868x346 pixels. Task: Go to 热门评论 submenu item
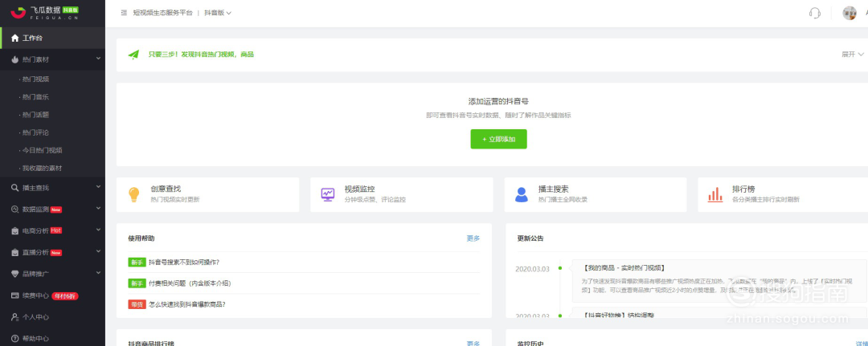pyautogui.click(x=36, y=132)
